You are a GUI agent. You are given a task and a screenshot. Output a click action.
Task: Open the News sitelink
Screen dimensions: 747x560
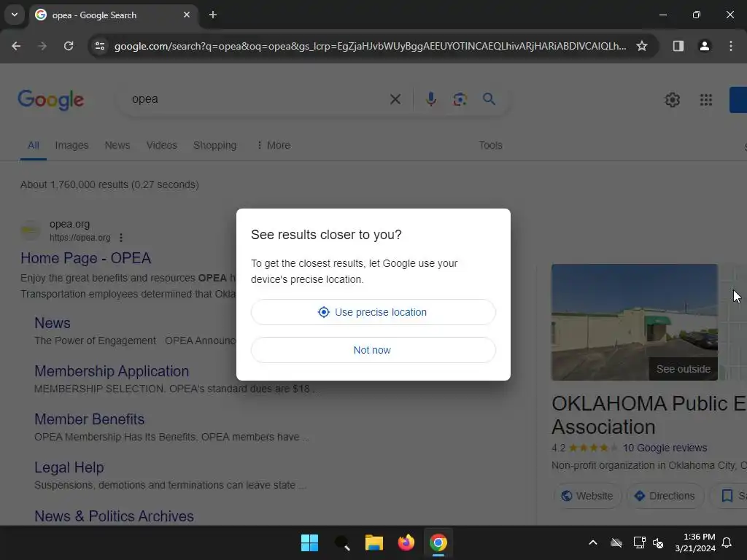53,323
